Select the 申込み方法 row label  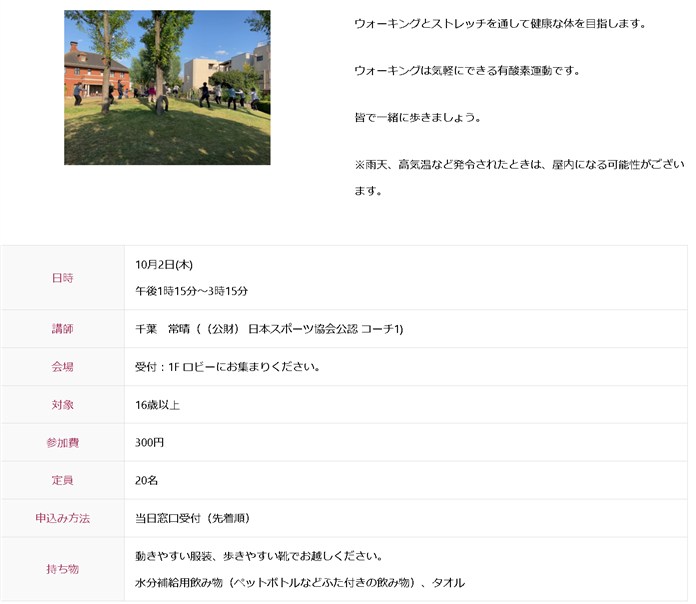point(62,519)
